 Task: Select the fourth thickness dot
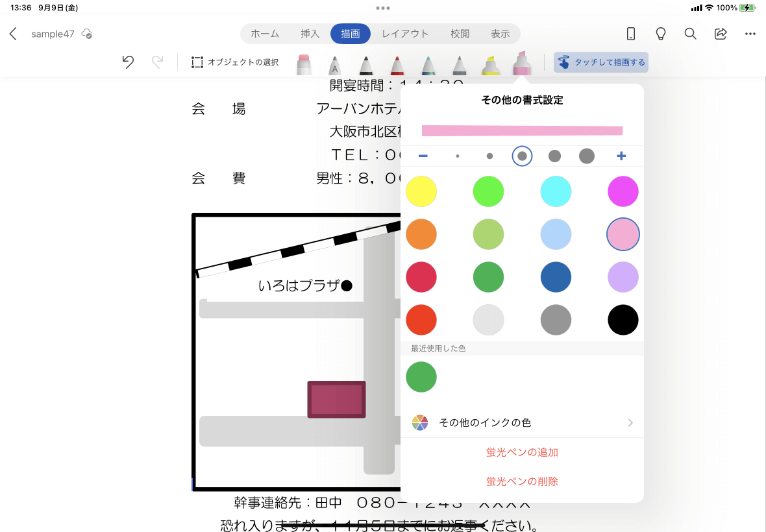click(554, 156)
